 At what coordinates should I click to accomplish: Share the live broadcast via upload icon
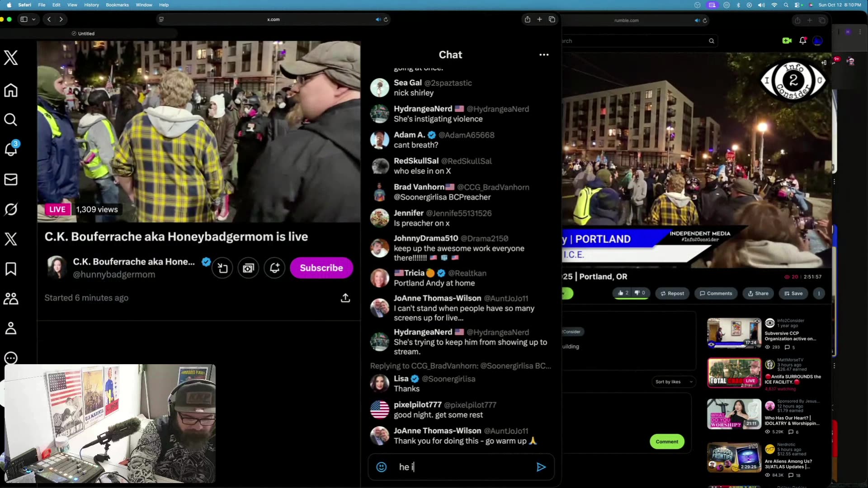pos(345,298)
